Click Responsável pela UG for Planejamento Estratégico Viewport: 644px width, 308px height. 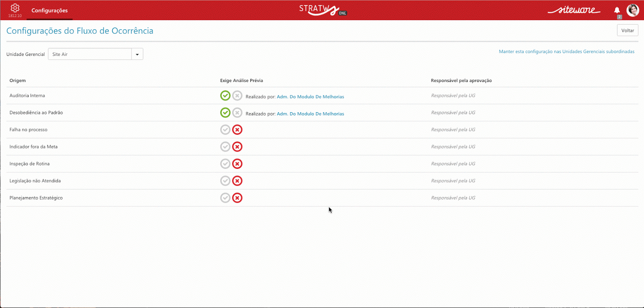[453, 198]
